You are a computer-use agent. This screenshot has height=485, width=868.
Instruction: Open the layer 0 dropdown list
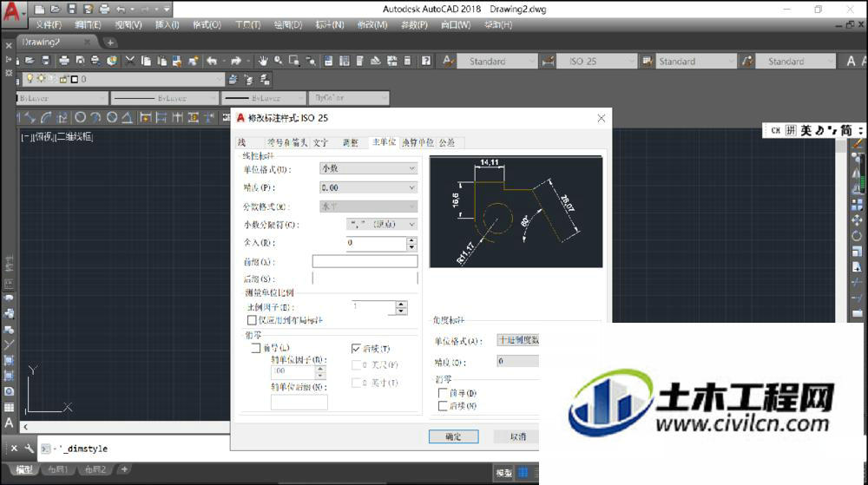(122, 79)
